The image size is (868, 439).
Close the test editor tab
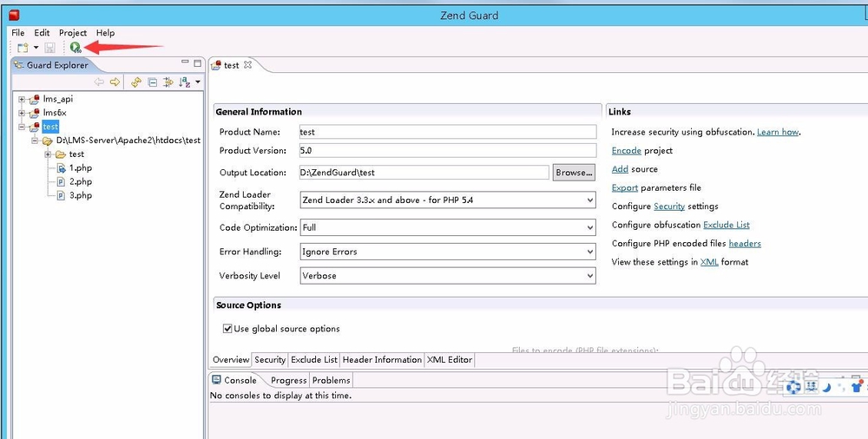[247, 65]
